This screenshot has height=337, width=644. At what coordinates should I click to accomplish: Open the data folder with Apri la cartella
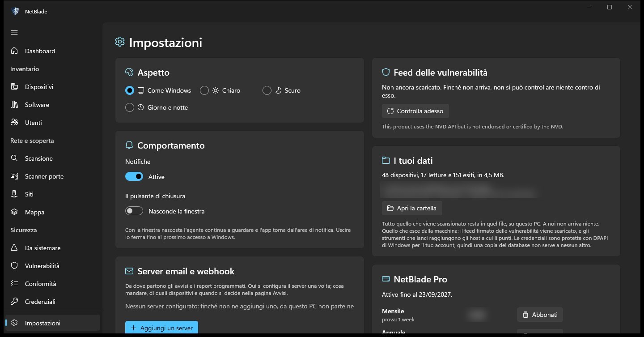point(412,208)
